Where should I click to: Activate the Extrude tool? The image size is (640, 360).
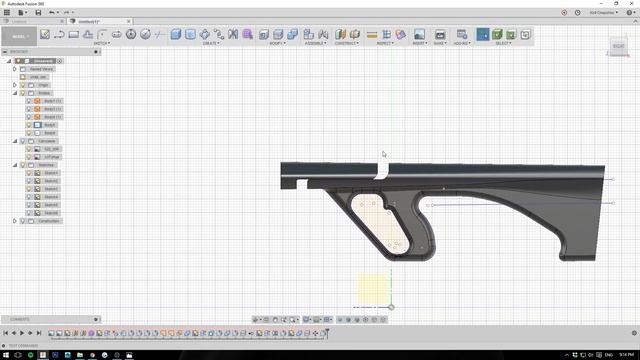[176, 34]
